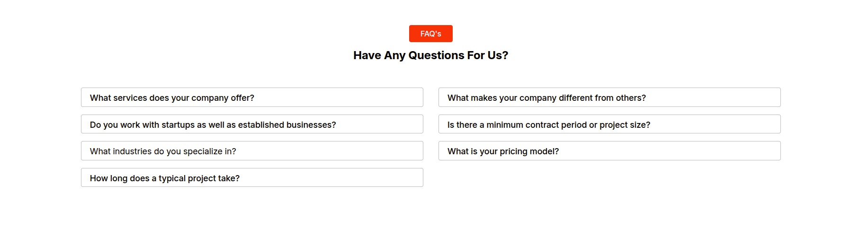This screenshot has width=868, height=238.
Task: Click the red FAQ's badge
Action: pos(430,34)
